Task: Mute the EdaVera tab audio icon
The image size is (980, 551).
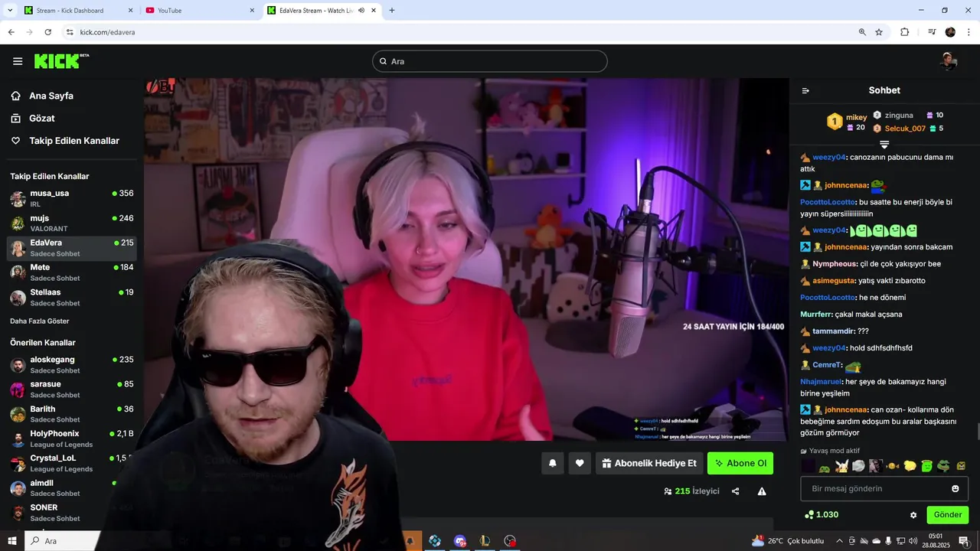Action: [x=361, y=11]
